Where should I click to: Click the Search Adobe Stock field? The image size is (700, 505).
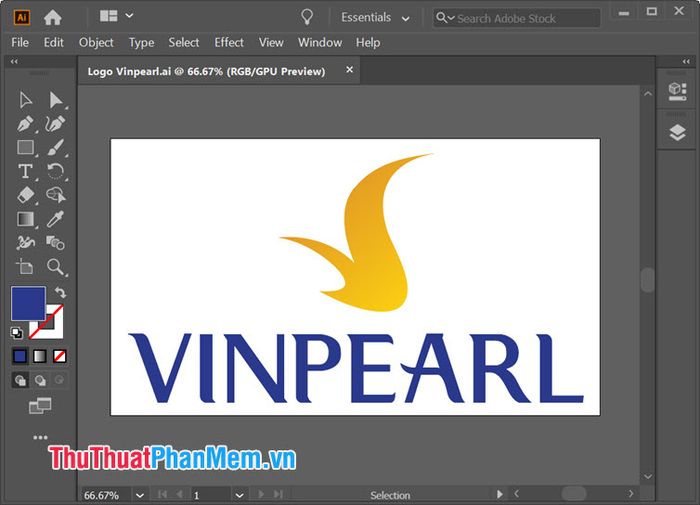click(517, 18)
